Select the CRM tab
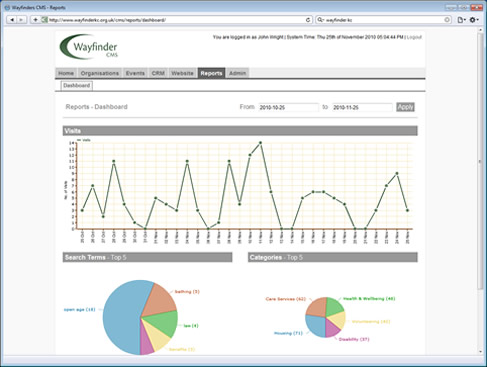The width and height of the screenshot is (487, 367). point(158,73)
